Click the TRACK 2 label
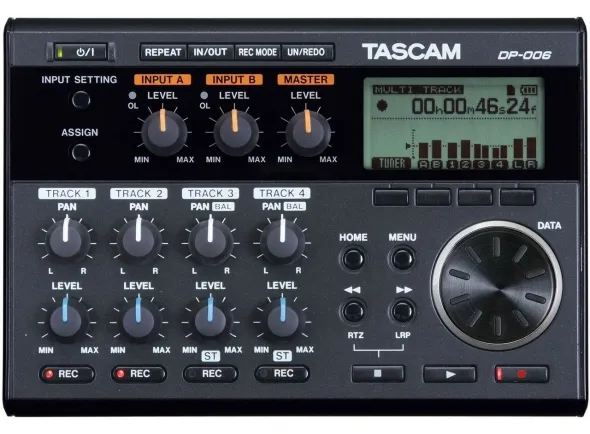Viewport: 590px width, 434px height. [x=139, y=193]
